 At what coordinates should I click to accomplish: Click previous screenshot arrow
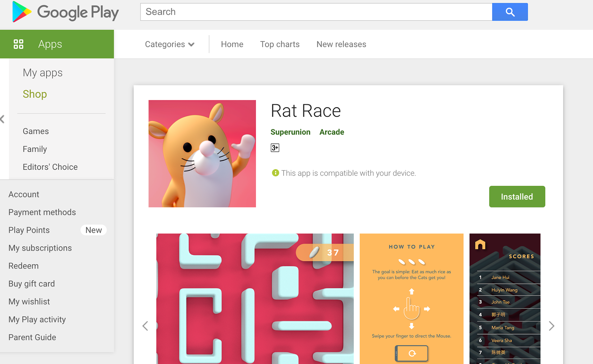(x=145, y=326)
